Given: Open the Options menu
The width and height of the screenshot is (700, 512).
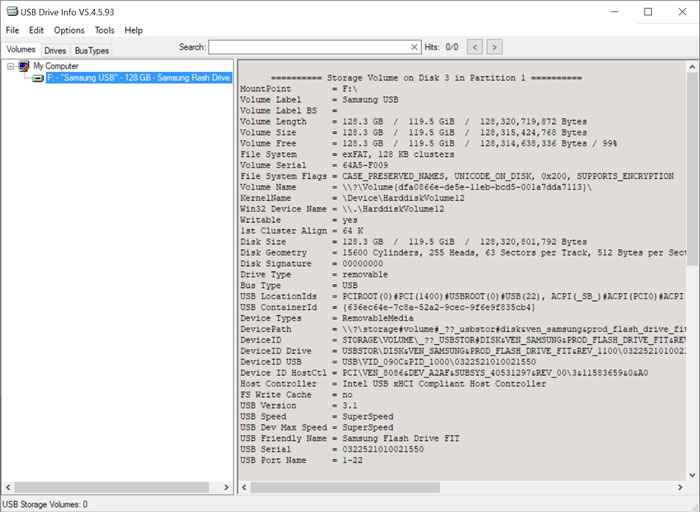Looking at the screenshot, I should [x=69, y=30].
